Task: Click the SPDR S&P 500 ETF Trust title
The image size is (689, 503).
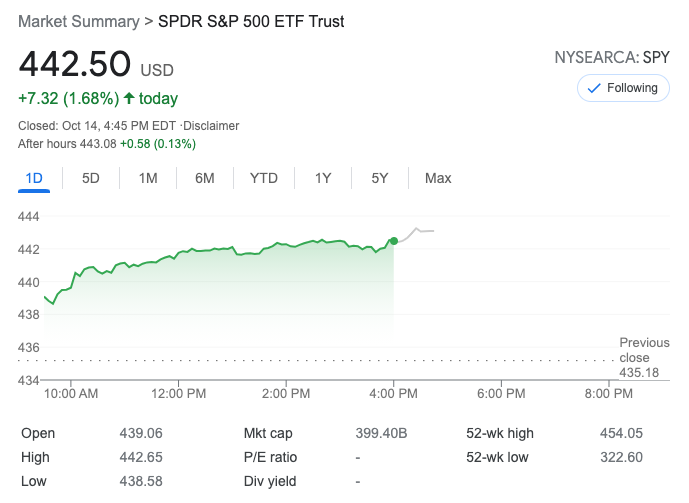Action: tap(251, 21)
